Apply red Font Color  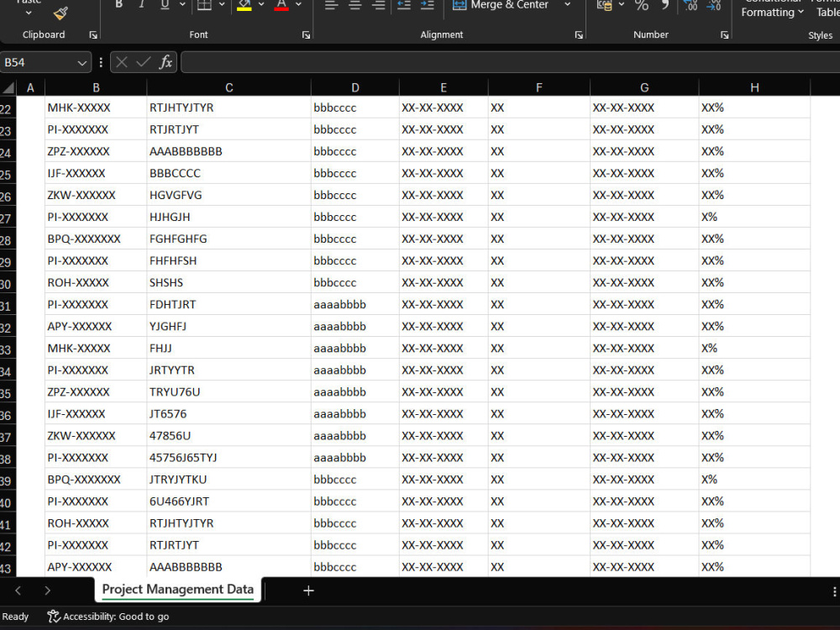281,5
